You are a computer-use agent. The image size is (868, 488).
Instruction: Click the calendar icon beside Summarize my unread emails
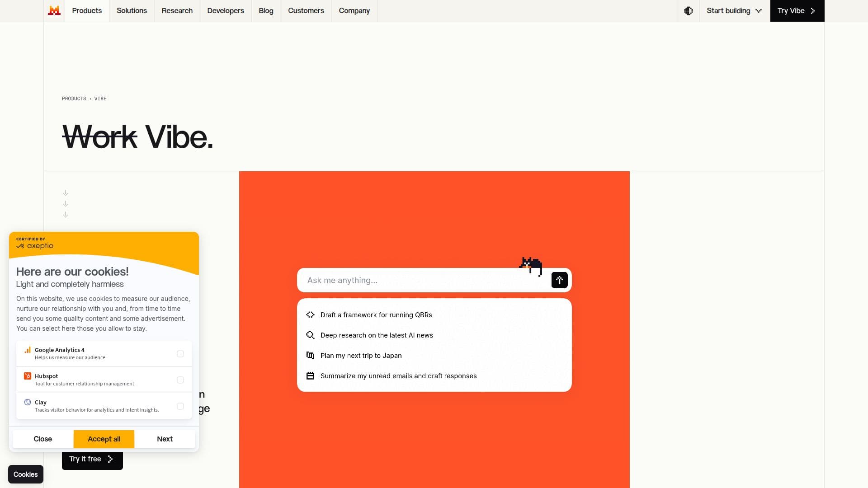click(310, 376)
